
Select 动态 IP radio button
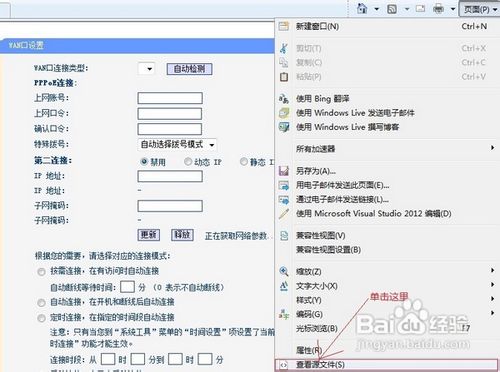coord(188,162)
